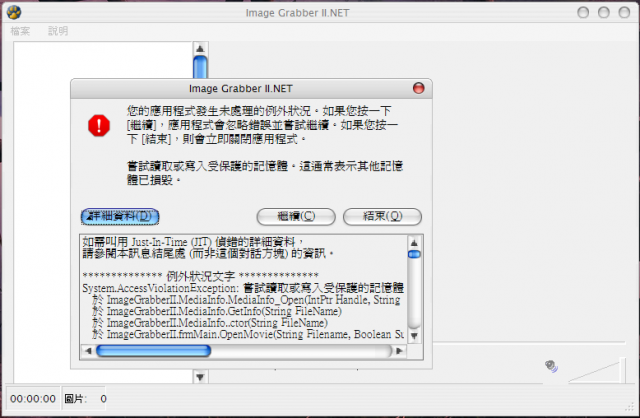Click the volume slider wedge
The image size is (640, 418).
pos(598,371)
